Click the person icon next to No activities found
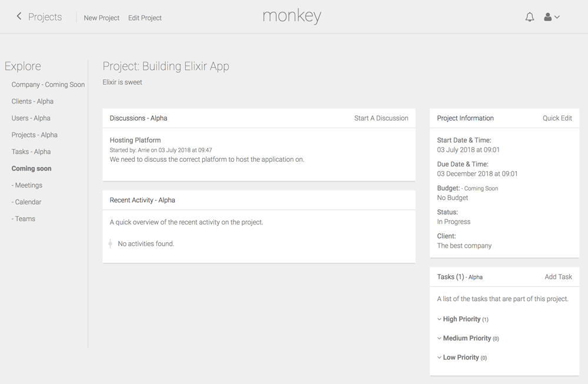The height and width of the screenshot is (384, 588). (111, 242)
